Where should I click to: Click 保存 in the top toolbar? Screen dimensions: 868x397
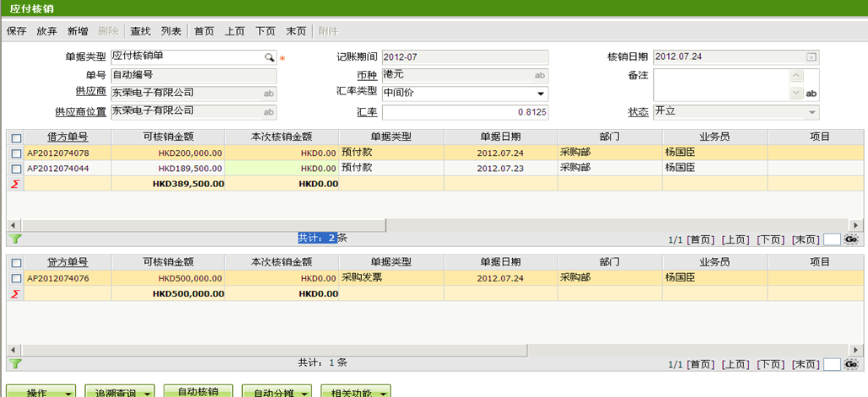pos(16,31)
